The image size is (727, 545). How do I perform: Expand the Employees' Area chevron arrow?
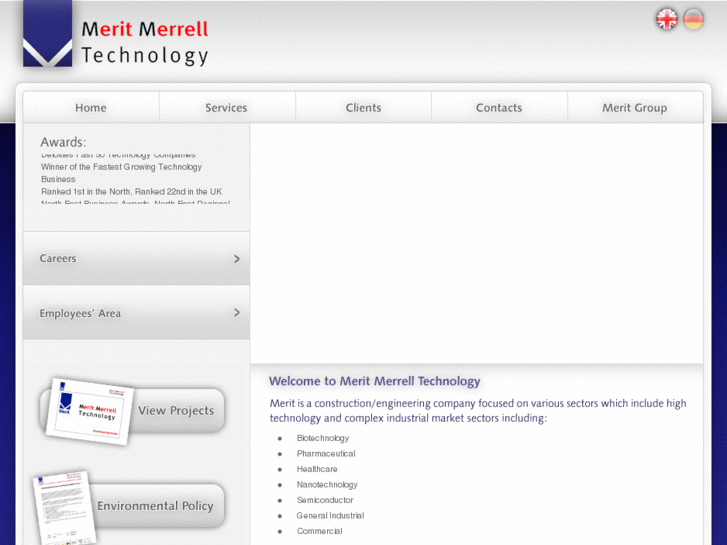237,313
